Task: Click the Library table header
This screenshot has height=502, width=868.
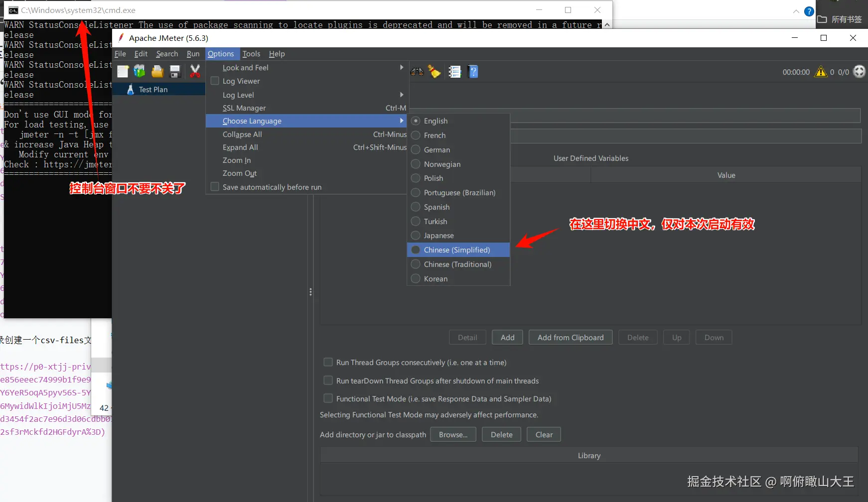Action: pos(589,456)
